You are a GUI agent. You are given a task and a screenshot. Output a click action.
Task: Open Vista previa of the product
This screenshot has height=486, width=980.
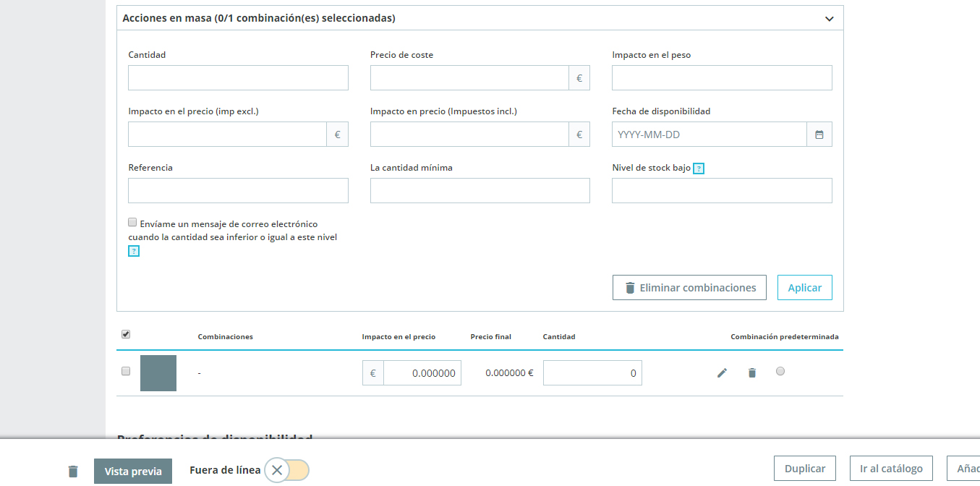click(133, 471)
